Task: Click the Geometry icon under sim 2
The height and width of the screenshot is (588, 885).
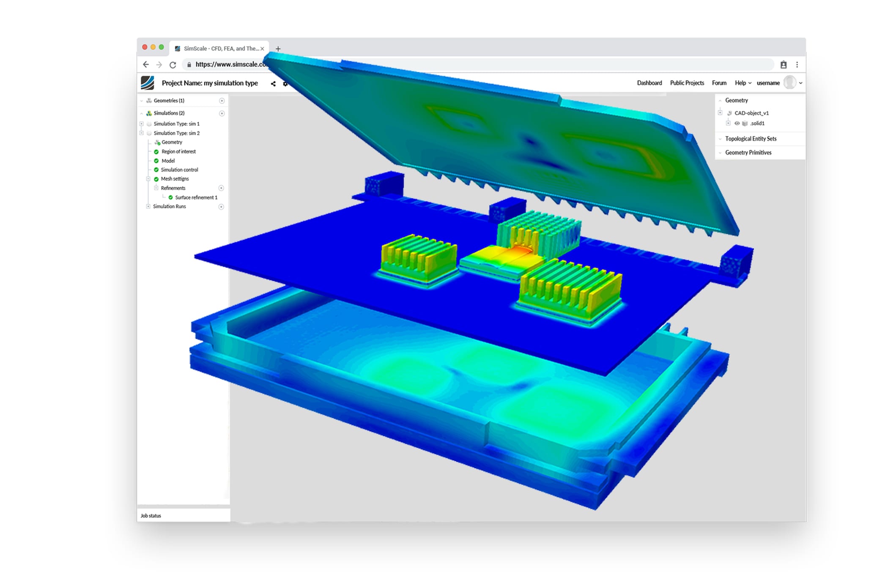Action: (157, 142)
